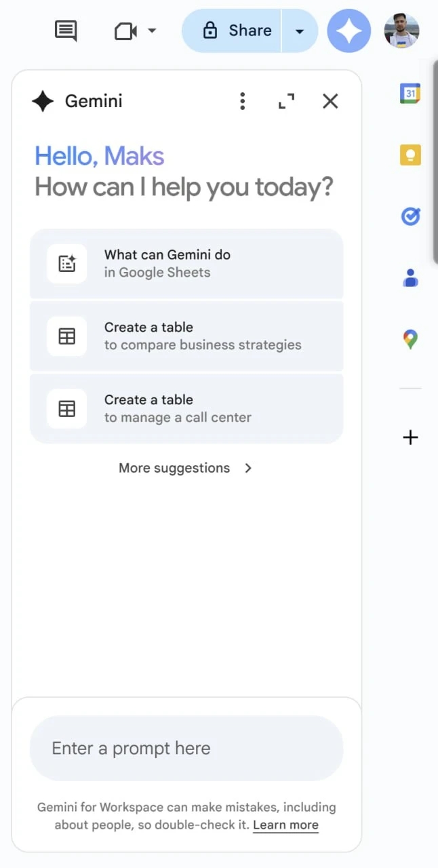
Task: Expand the meeting options dropdown arrow
Action: [x=152, y=31]
